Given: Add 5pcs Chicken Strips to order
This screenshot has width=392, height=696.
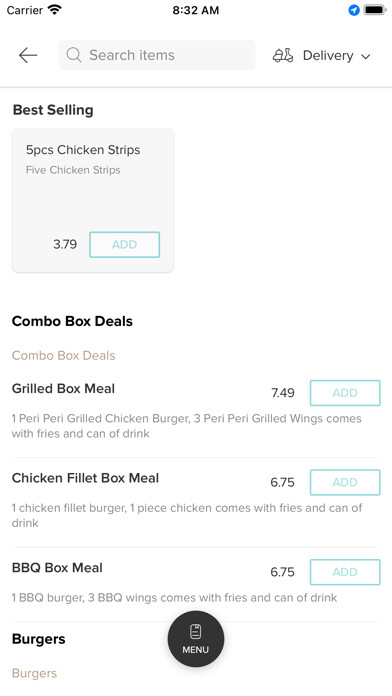Looking at the screenshot, I should (124, 245).
